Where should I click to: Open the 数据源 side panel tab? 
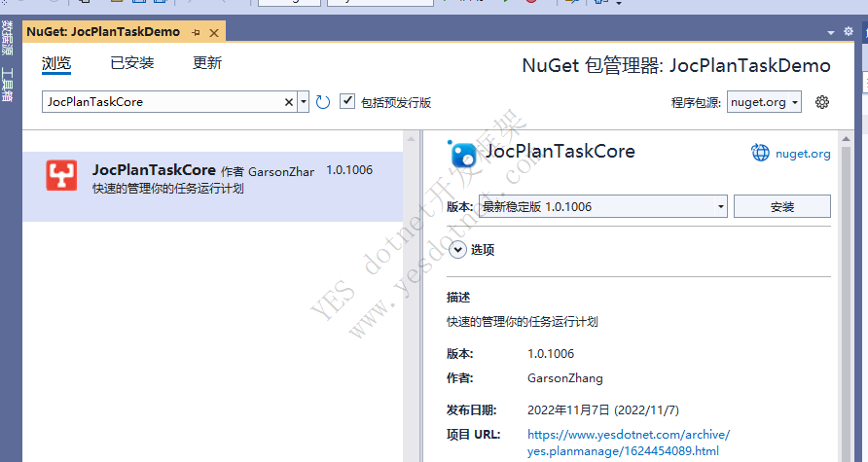[x=7, y=37]
